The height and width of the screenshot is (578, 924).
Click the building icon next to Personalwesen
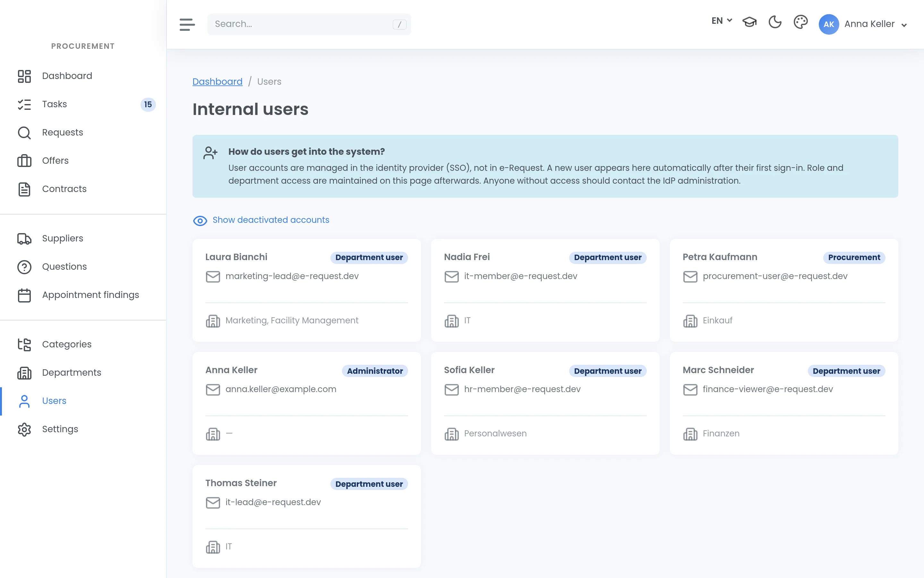tap(451, 434)
